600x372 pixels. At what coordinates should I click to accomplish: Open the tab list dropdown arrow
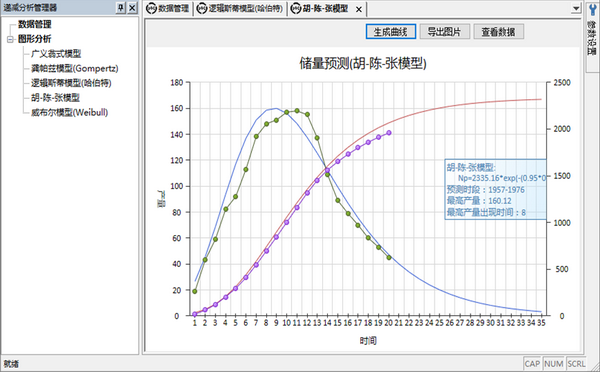(576, 8)
